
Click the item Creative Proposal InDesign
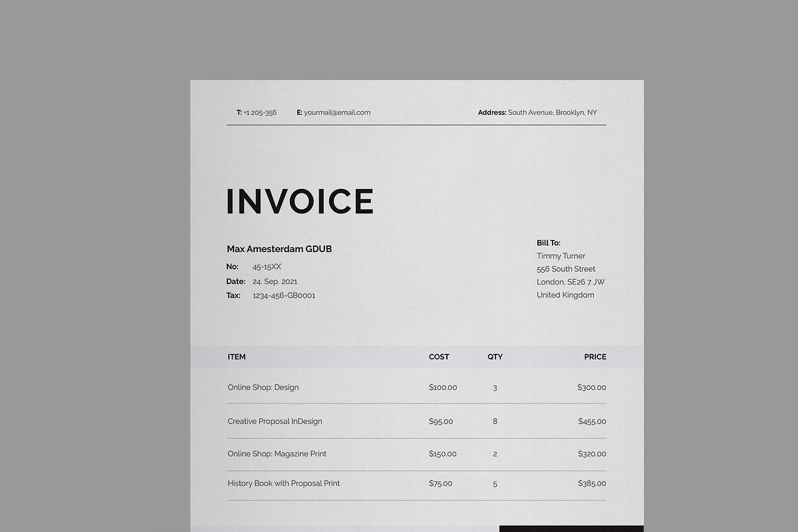(275, 421)
